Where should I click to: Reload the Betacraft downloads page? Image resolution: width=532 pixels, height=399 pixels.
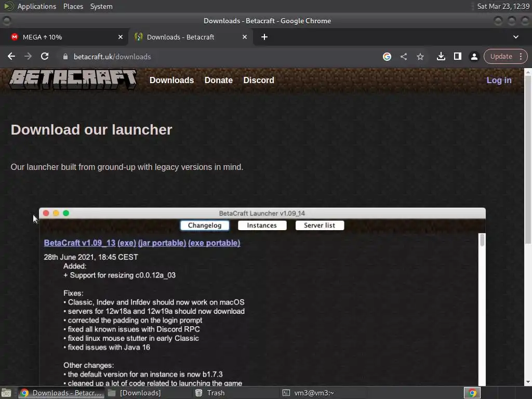[x=45, y=56]
